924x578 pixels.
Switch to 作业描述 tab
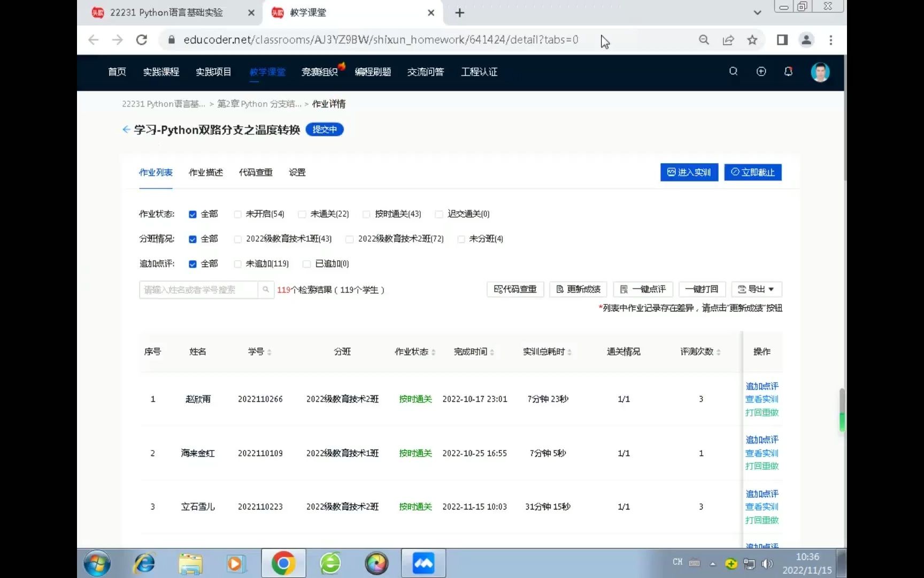click(x=206, y=172)
